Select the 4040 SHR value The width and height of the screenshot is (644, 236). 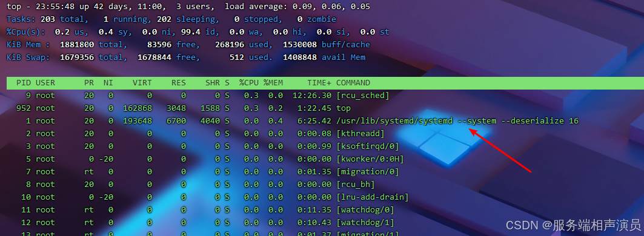point(210,121)
